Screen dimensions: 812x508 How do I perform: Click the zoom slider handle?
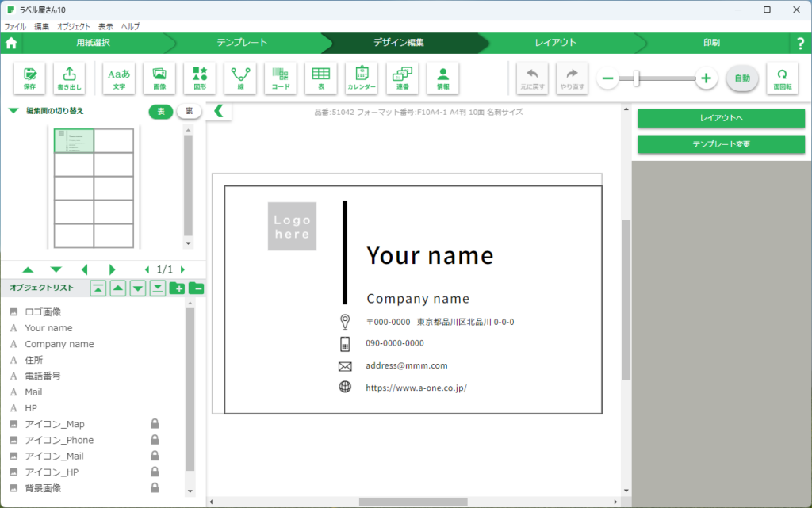[x=636, y=78]
